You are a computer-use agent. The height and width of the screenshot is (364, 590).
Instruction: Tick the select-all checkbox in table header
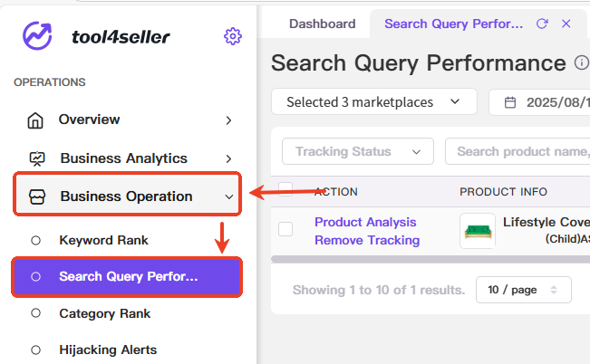pos(285,189)
